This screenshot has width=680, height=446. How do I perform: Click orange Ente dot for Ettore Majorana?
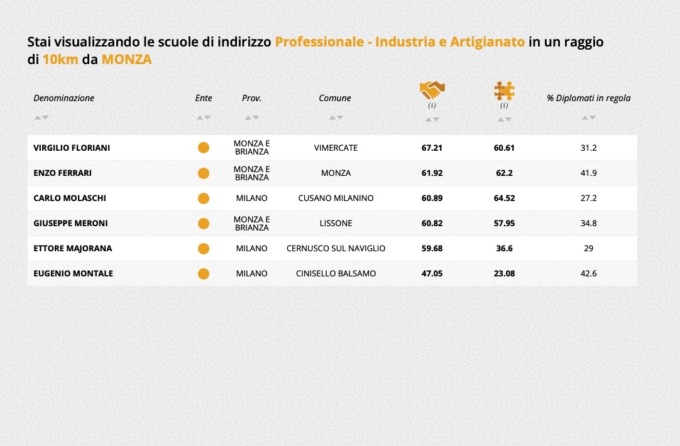[203, 249]
